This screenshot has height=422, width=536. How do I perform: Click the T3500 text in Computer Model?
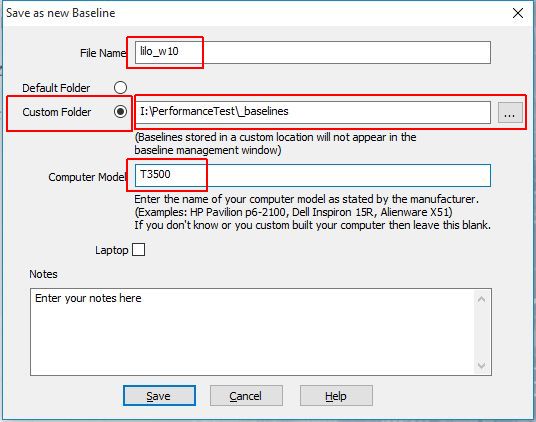[x=155, y=174]
